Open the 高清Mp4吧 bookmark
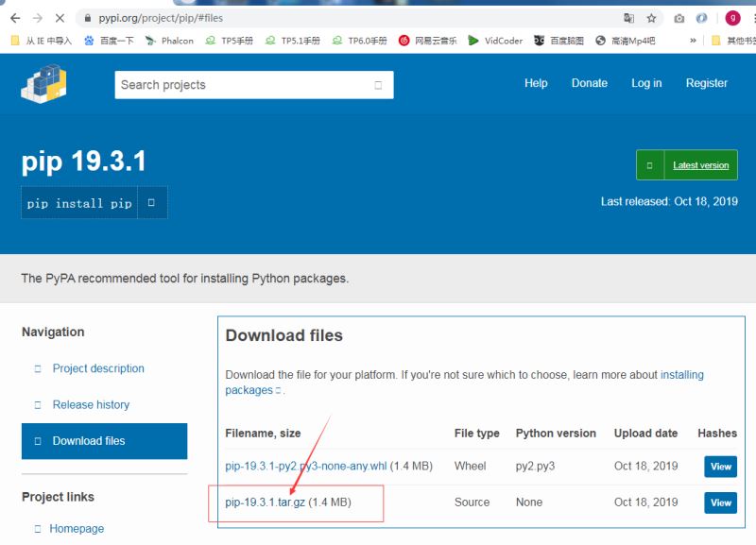The width and height of the screenshot is (756, 545). 626,41
